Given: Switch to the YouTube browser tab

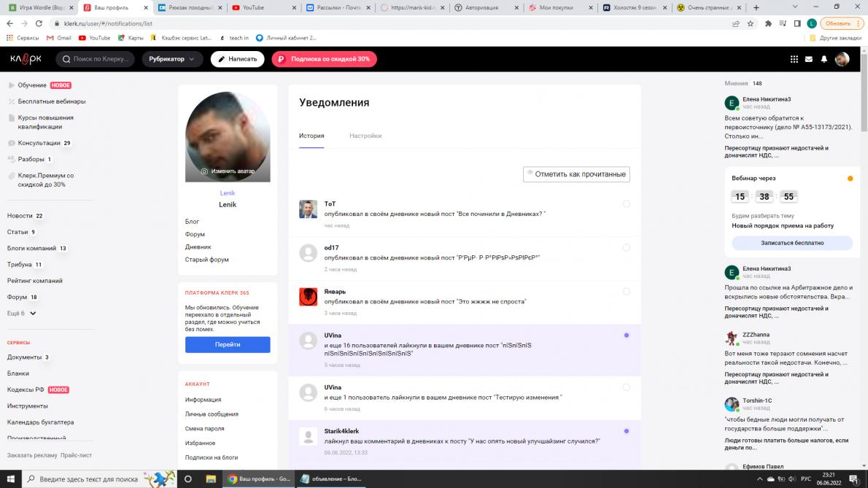Looking at the screenshot, I should [x=263, y=8].
